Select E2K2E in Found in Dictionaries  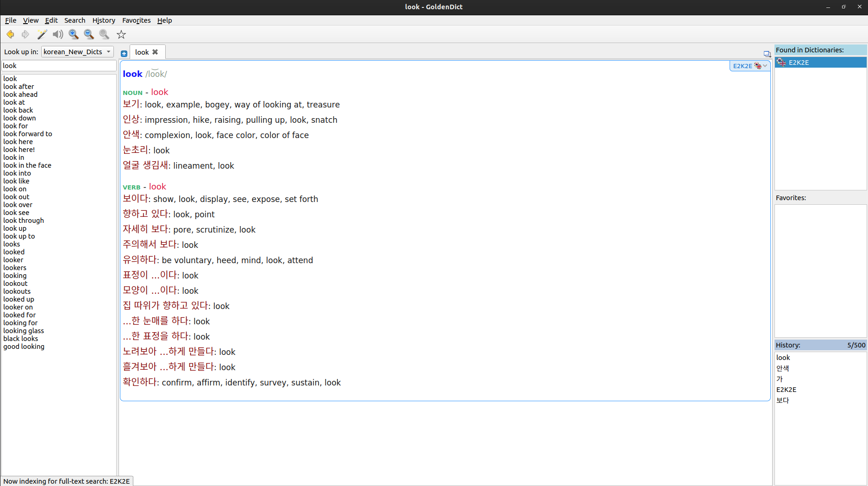[x=799, y=63]
